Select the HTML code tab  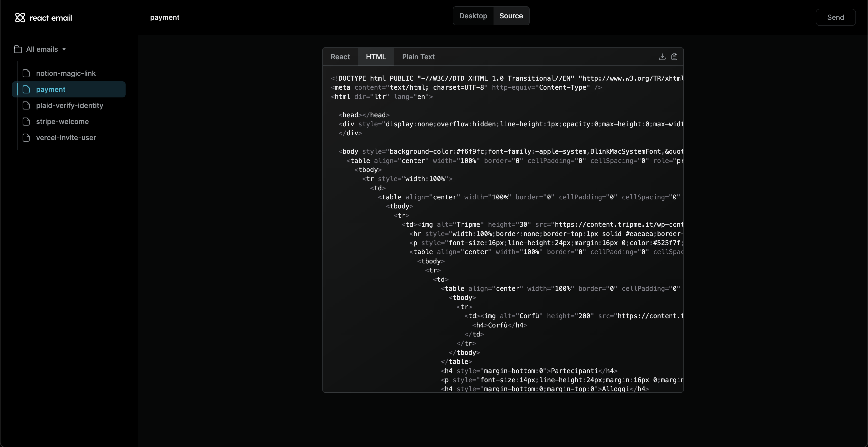[376, 57]
